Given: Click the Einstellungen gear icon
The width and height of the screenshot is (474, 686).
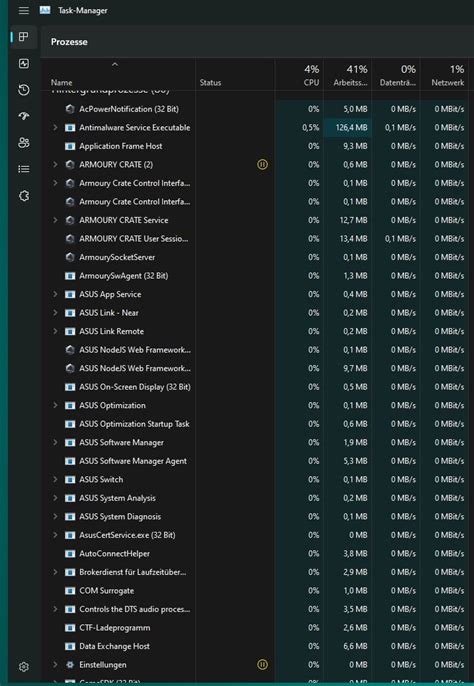Looking at the screenshot, I should [70, 665].
